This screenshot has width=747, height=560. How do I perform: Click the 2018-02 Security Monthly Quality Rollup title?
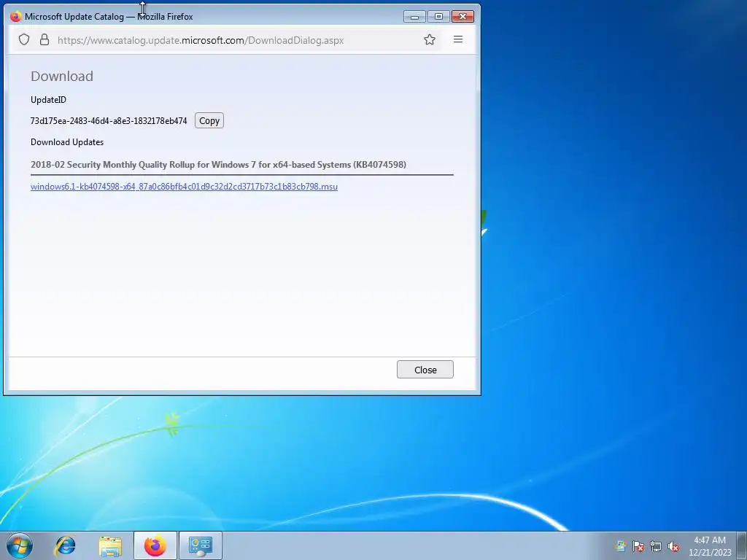click(218, 164)
